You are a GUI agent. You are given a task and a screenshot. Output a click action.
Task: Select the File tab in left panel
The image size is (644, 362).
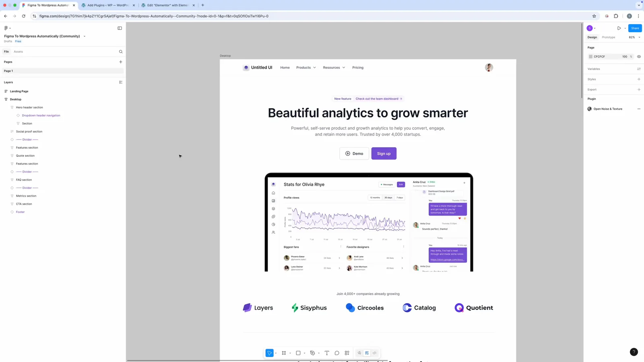(6, 51)
